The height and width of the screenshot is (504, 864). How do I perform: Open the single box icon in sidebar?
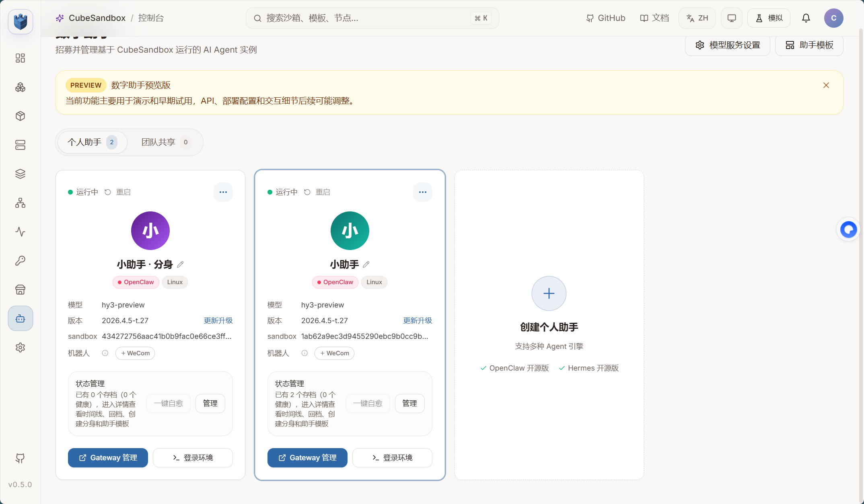click(21, 116)
